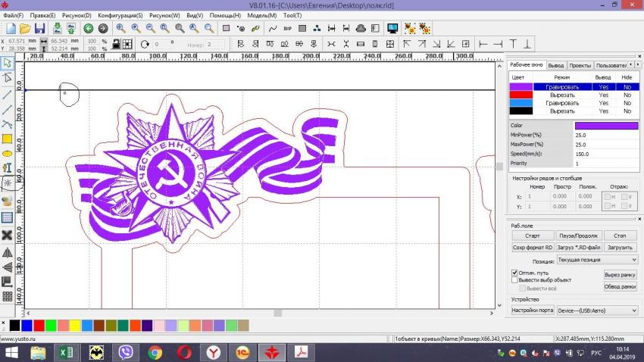This screenshot has height=362, width=644.
Task: Click the Загрузить button
Action: 620,248
